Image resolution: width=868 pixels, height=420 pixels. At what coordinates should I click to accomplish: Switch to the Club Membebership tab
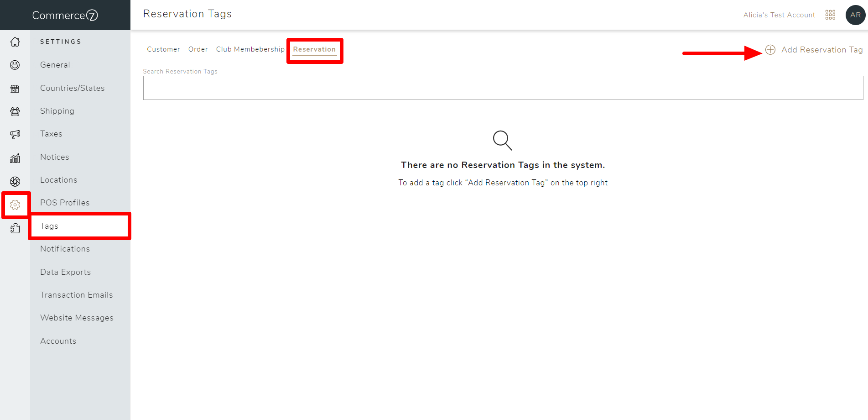tap(250, 49)
